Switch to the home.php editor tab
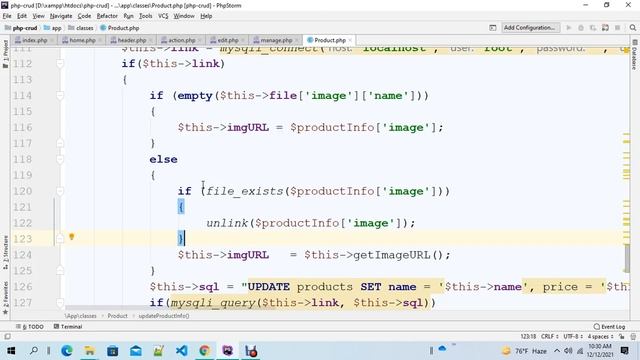 (x=82, y=40)
